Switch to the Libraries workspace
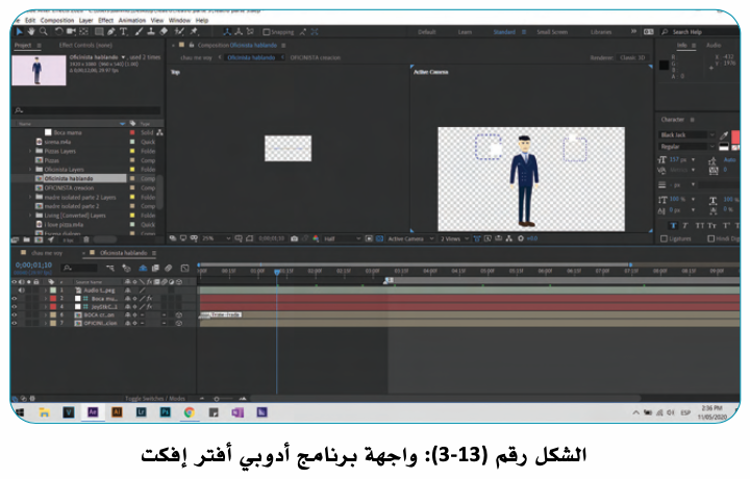Viewport: 750px width, 479px height. click(601, 32)
